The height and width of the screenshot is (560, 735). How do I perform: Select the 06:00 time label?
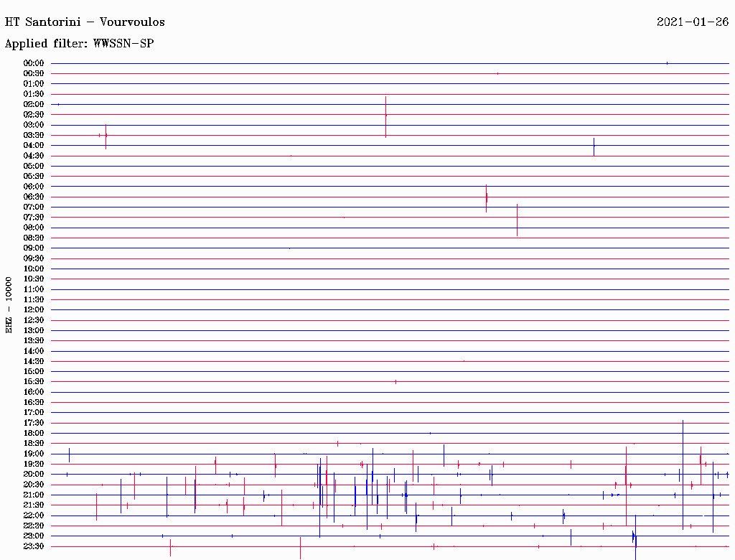coord(34,186)
